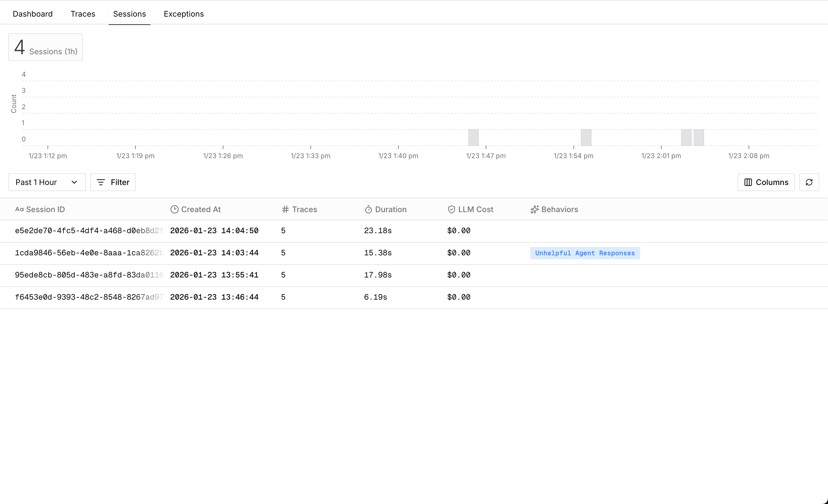Open the Columns selector
The width and height of the screenshot is (828, 504).
pos(766,182)
